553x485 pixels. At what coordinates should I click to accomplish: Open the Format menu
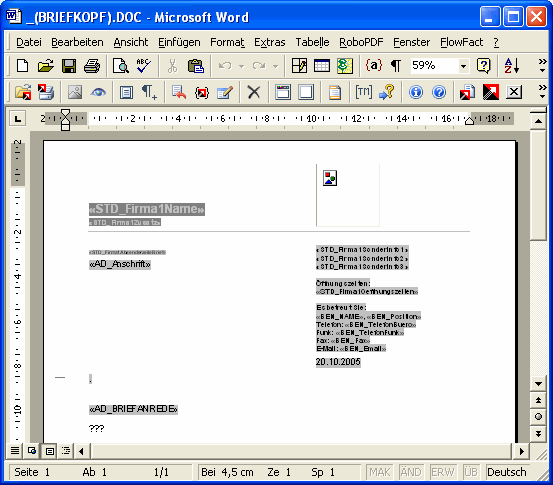click(227, 42)
